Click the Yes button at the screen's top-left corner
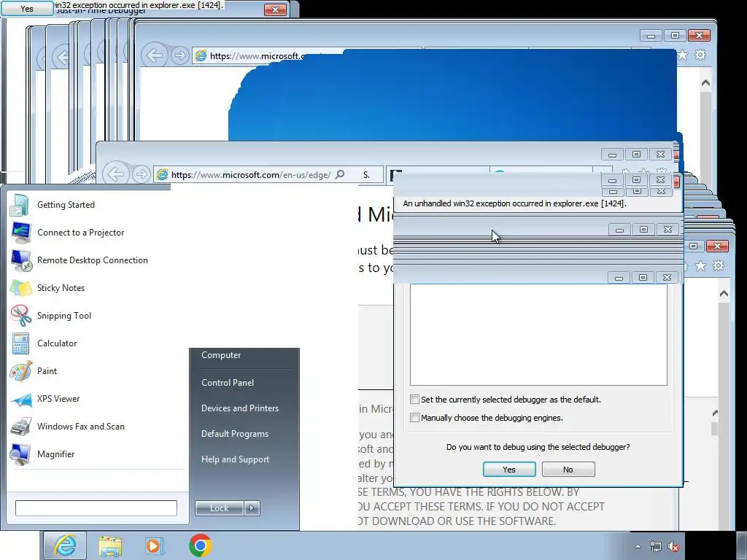The width and height of the screenshot is (747, 560). click(x=27, y=8)
